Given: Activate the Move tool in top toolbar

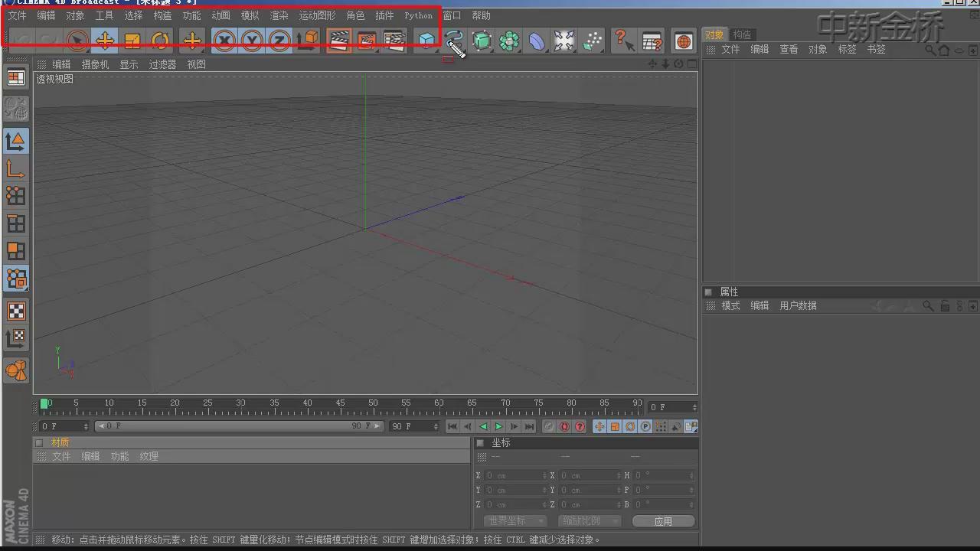Looking at the screenshot, I should coord(105,41).
